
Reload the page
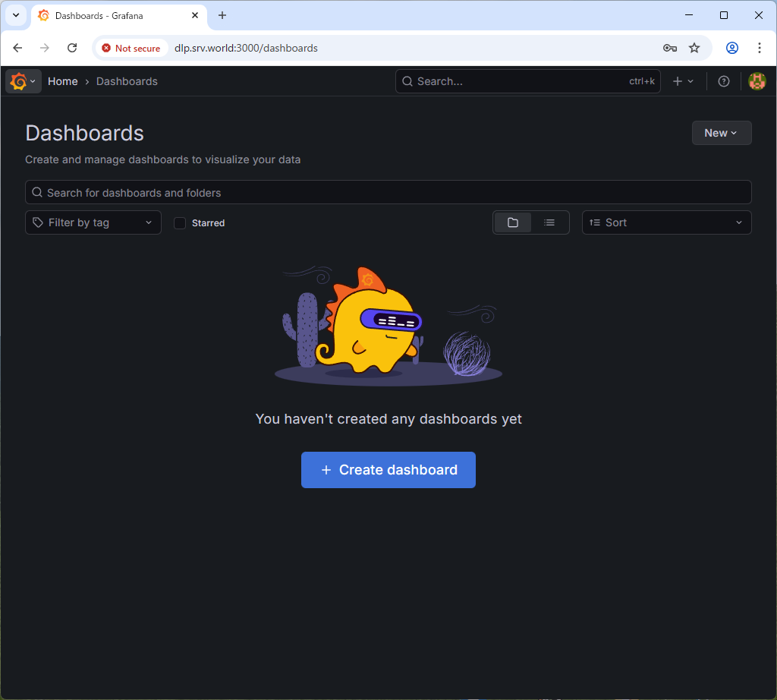coord(72,48)
